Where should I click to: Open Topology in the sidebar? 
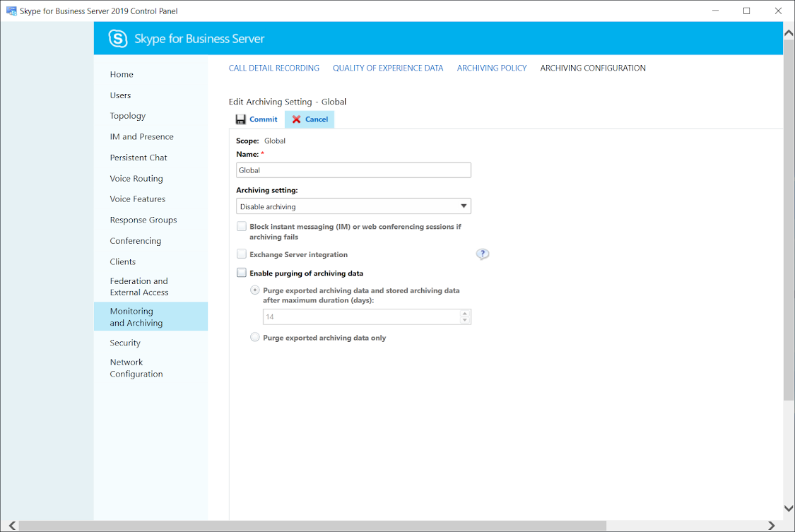click(x=128, y=116)
